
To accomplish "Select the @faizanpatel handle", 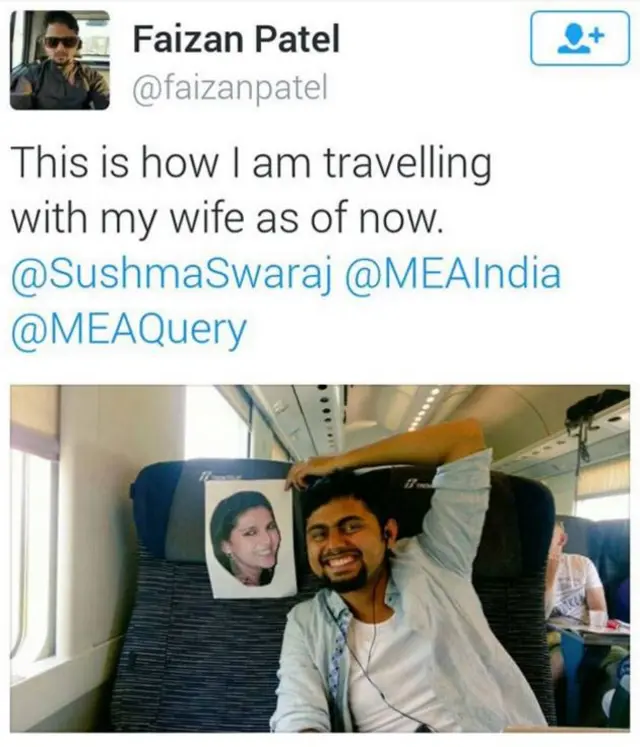I will point(230,88).
